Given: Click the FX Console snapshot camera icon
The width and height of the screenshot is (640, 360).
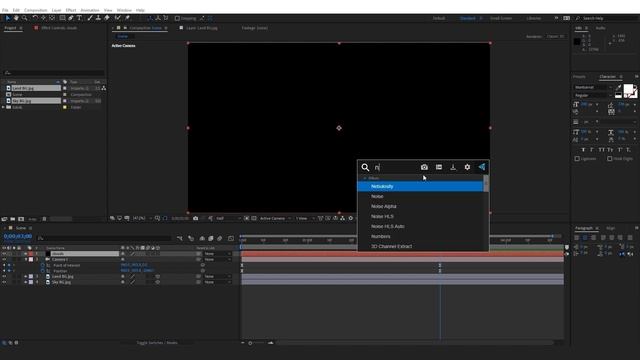Looking at the screenshot, I should [x=424, y=167].
